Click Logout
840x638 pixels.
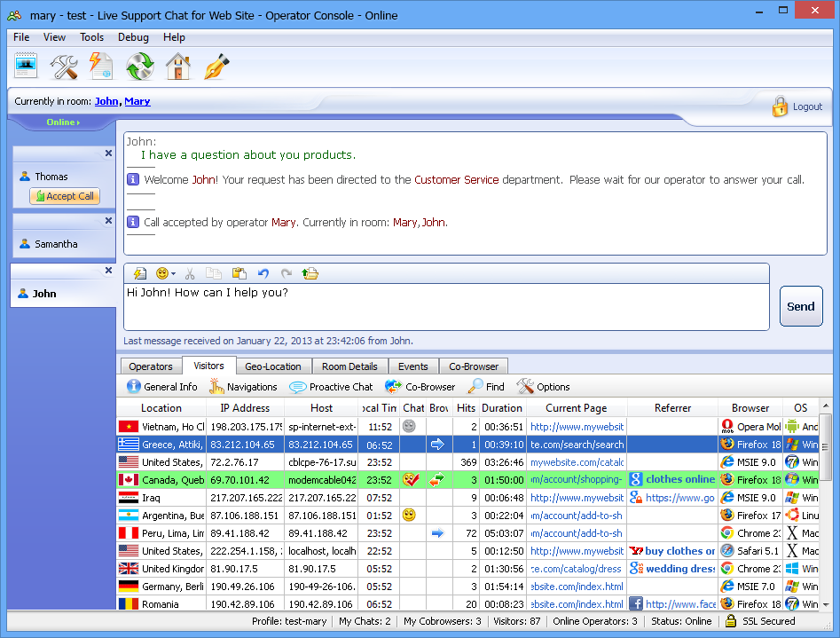pos(807,106)
